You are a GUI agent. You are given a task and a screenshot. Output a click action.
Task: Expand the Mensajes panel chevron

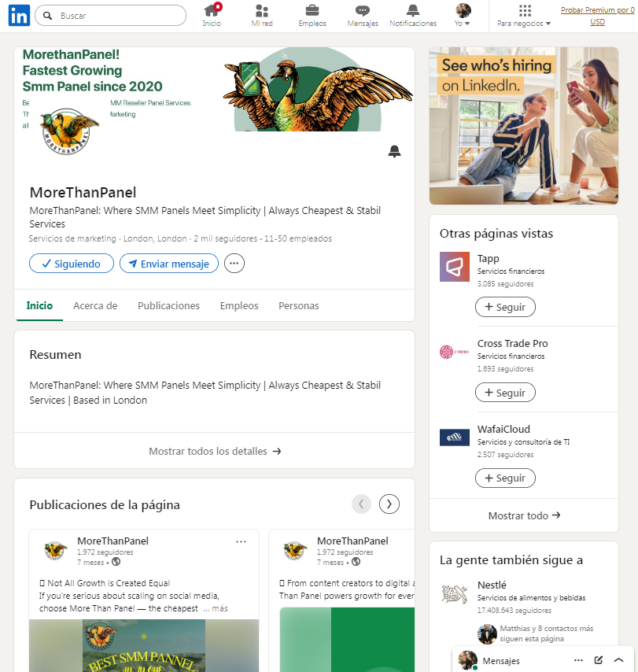tap(618, 660)
